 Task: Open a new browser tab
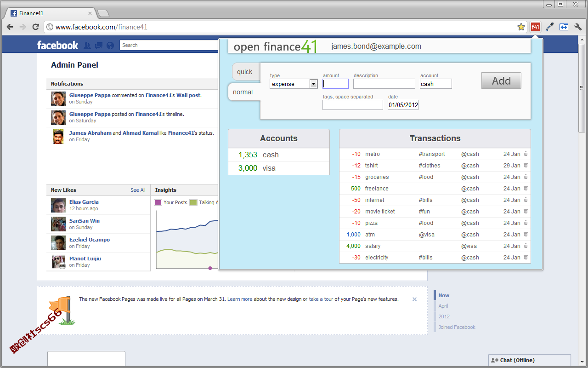(x=103, y=13)
